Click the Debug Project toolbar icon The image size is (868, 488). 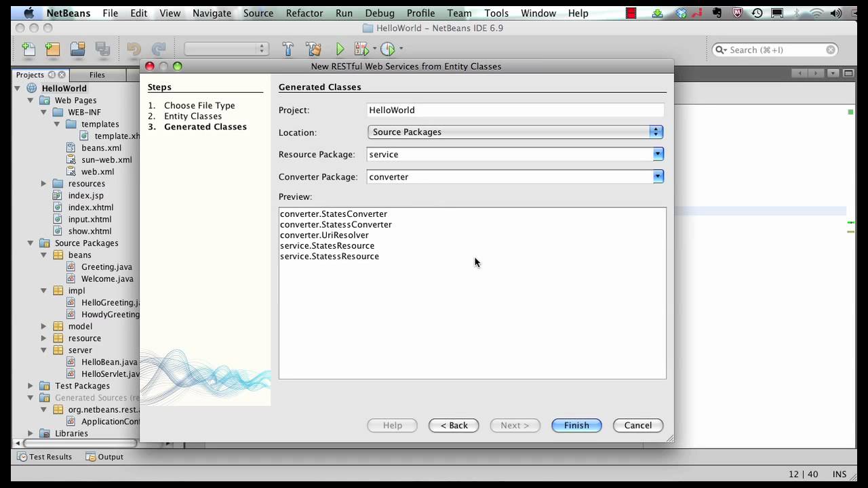pos(361,49)
